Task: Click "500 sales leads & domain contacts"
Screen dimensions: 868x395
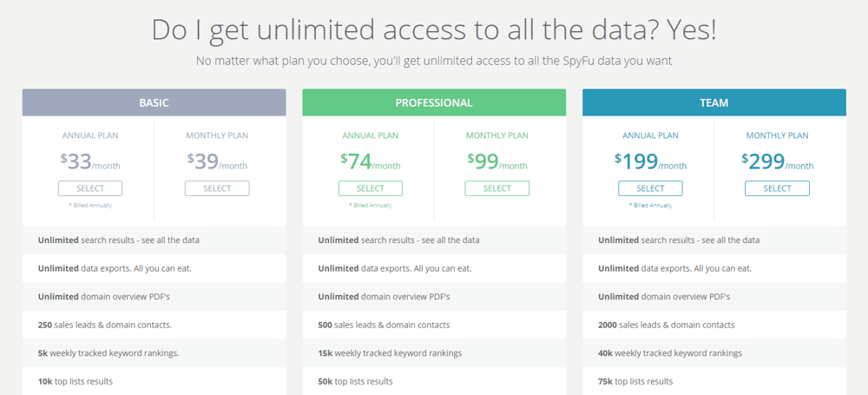Action: 385,325
